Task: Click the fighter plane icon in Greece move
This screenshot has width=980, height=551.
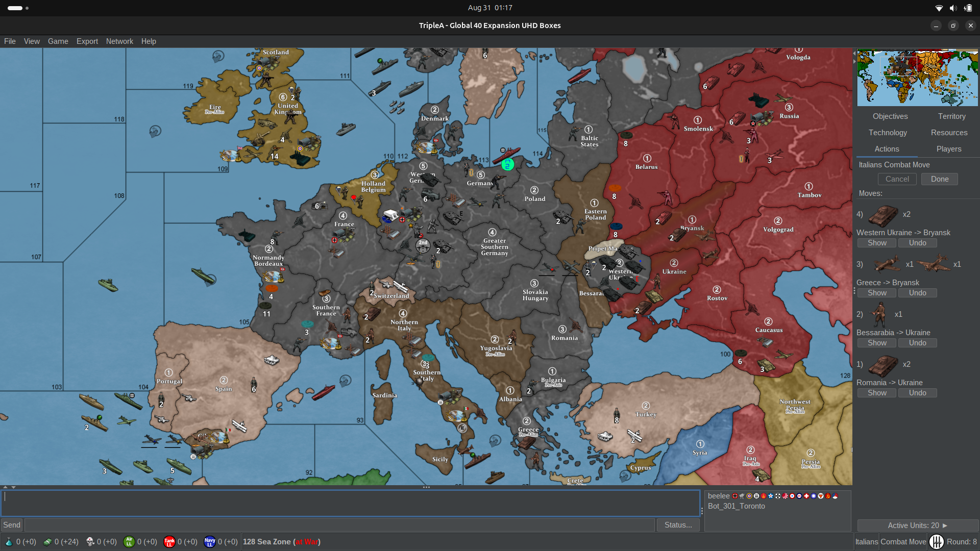Action: [887, 264]
